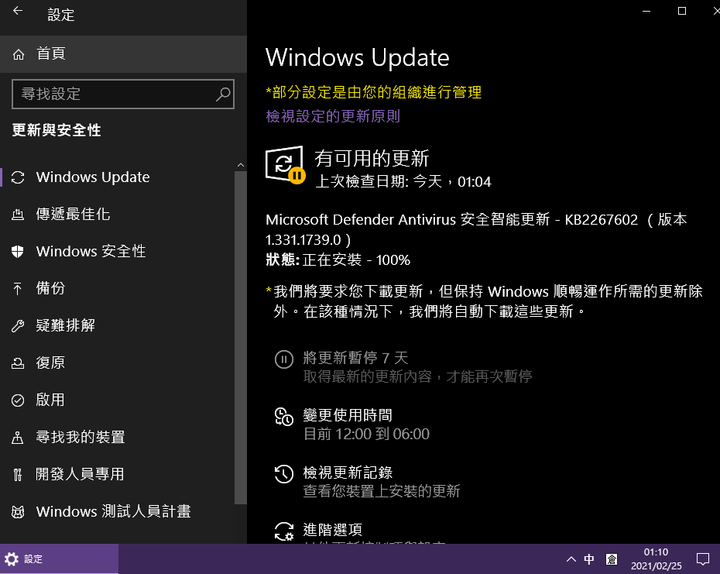The image size is (720, 574).
Task: Click the 中 IME language indicator
Action: pyautogui.click(x=589, y=559)
